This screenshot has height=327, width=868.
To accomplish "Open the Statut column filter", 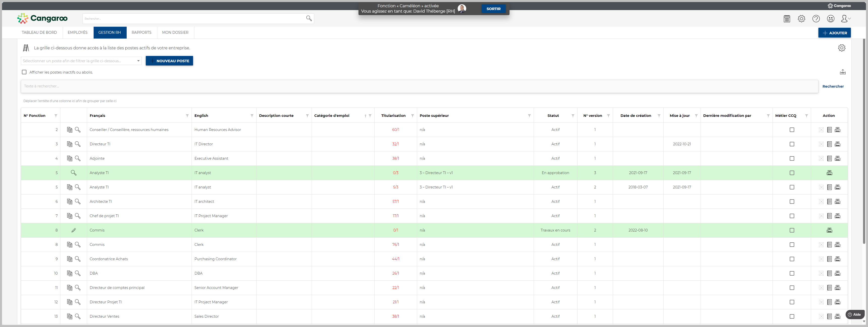I will [x=572, y=116].
